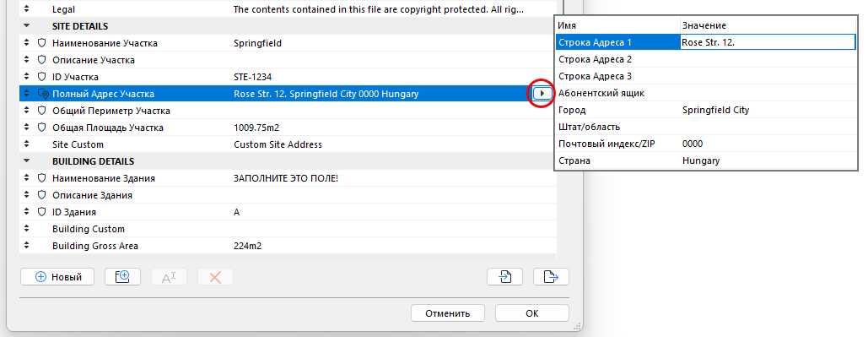Click the Springfield site name value

pos(257,43)
